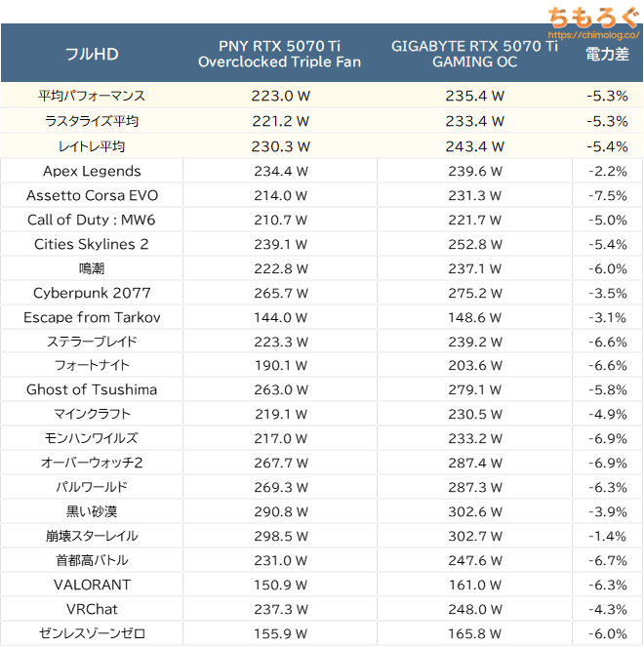Click the フルHD column header
Screen dimensions: 644x647
[x=92, y=54]
